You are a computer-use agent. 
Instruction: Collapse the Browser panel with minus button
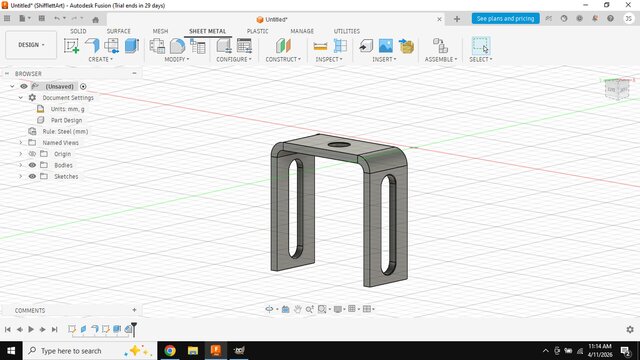[134, 73]
